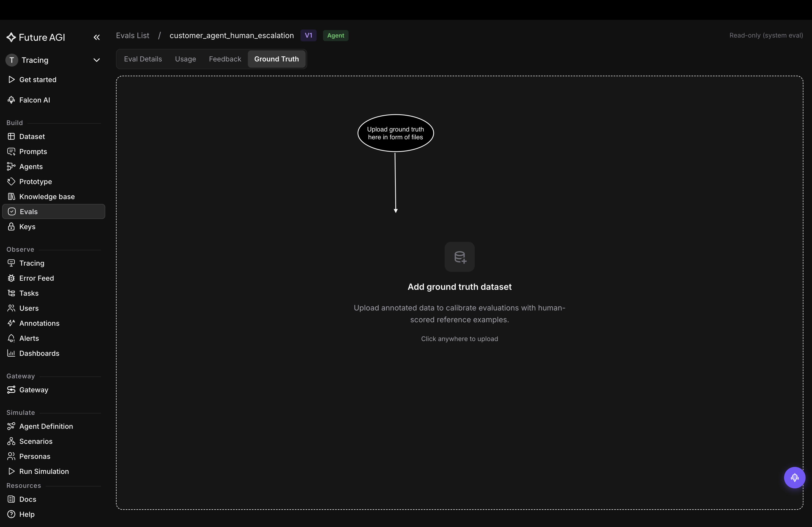Open Knowledge base page label
812x527 pixels.
pyautogui.click(x=47, y=197)
